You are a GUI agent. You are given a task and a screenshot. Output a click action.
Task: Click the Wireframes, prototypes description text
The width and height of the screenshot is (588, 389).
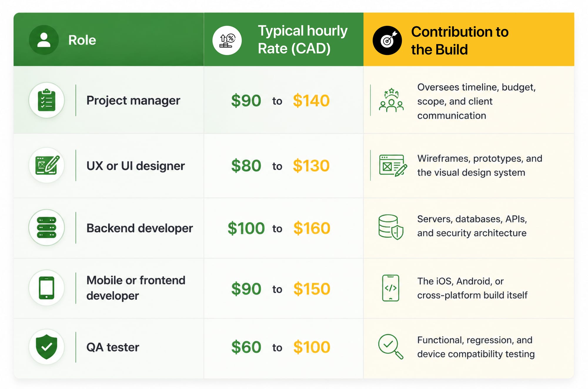pos(480,165)
